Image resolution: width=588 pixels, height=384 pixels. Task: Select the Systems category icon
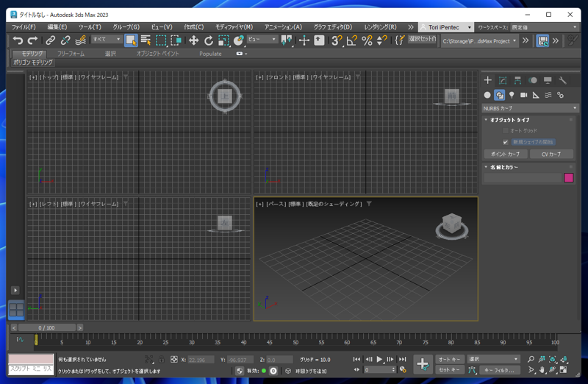point(560,95)
